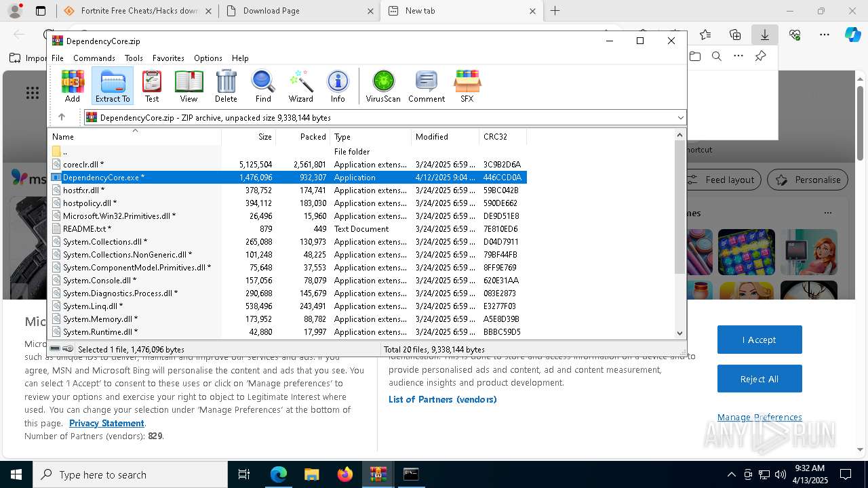Sort by the Size column header

coord(248,137)
